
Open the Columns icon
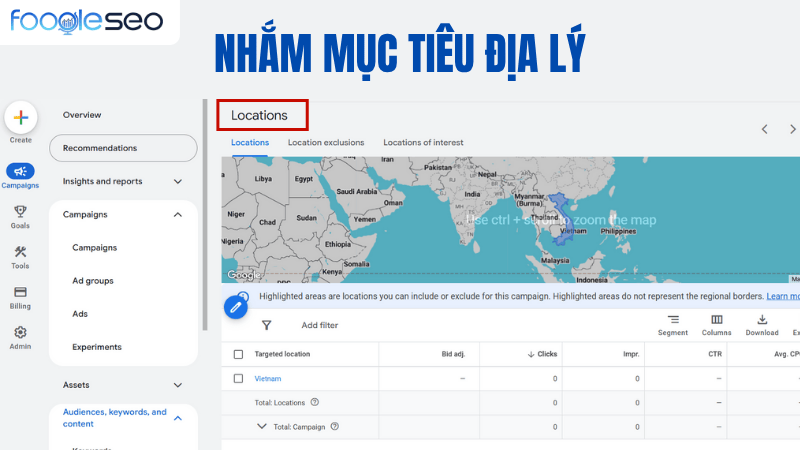coord(716,320)
